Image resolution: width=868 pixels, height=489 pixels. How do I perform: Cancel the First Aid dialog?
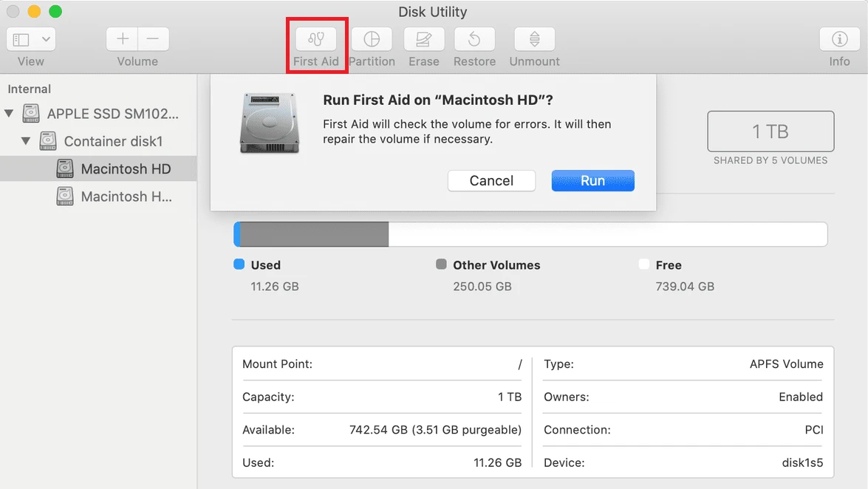[x=491, y=180]
